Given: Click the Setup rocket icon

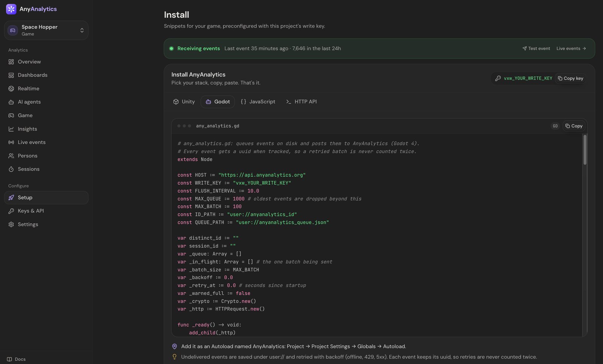Looking at the screenshot, I should [x=11, y=198].
